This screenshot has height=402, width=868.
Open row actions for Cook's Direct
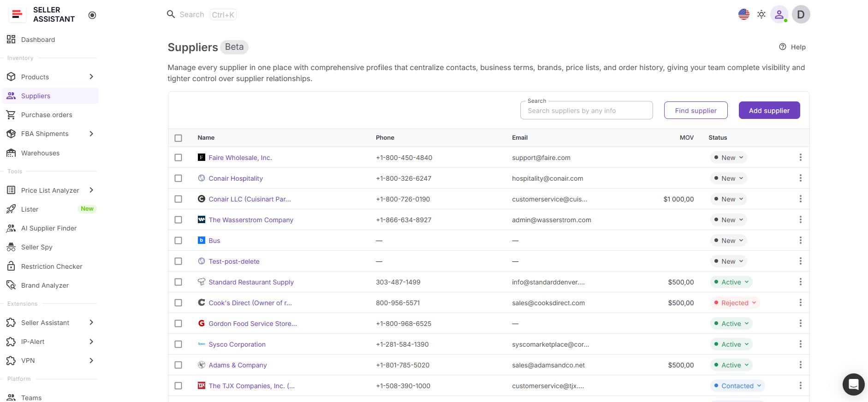pyautogui.click(x=801, y=302)
